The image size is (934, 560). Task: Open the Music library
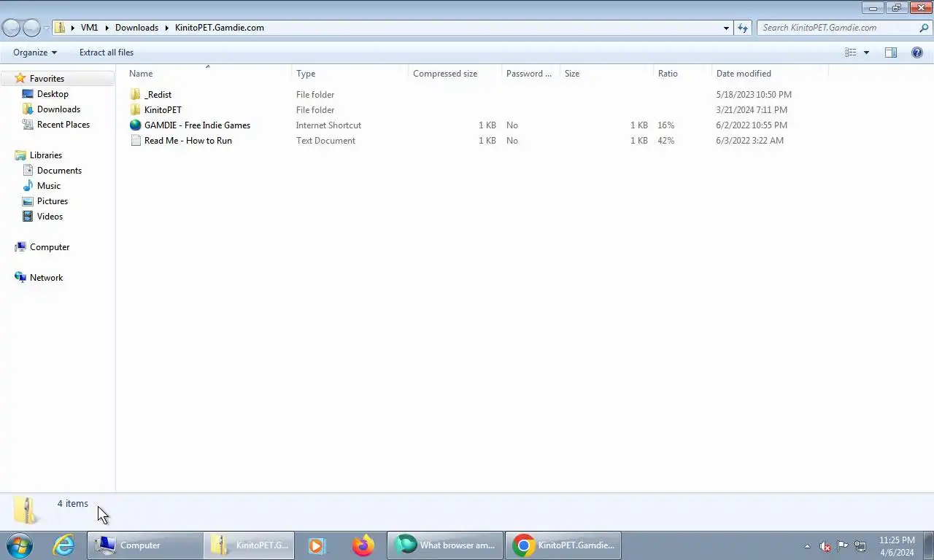pos(49,186)
